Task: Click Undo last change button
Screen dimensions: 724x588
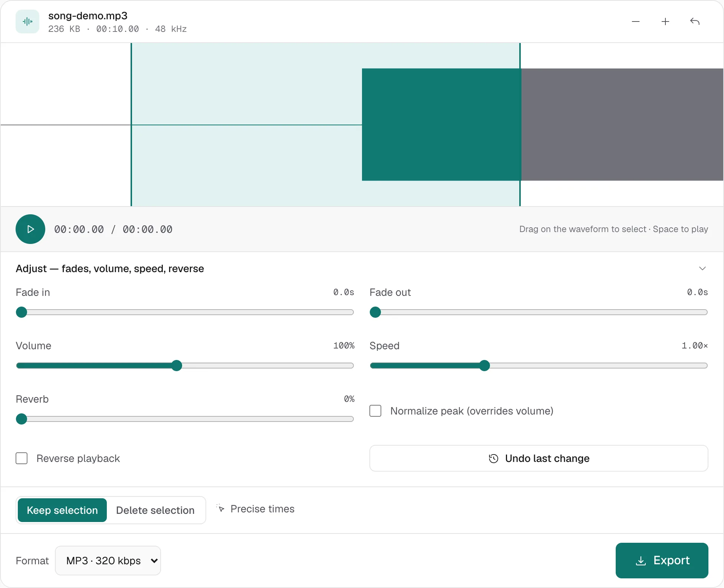Action: [539, 458]
